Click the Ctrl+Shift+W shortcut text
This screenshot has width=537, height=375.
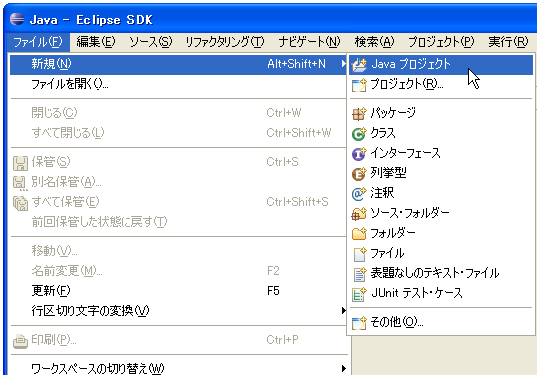point(299,133)
